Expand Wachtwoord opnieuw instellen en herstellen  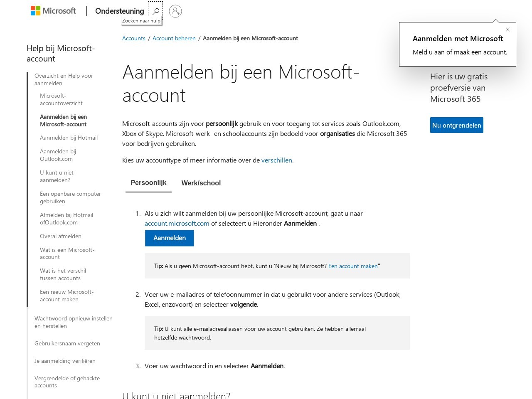point(73,322)
